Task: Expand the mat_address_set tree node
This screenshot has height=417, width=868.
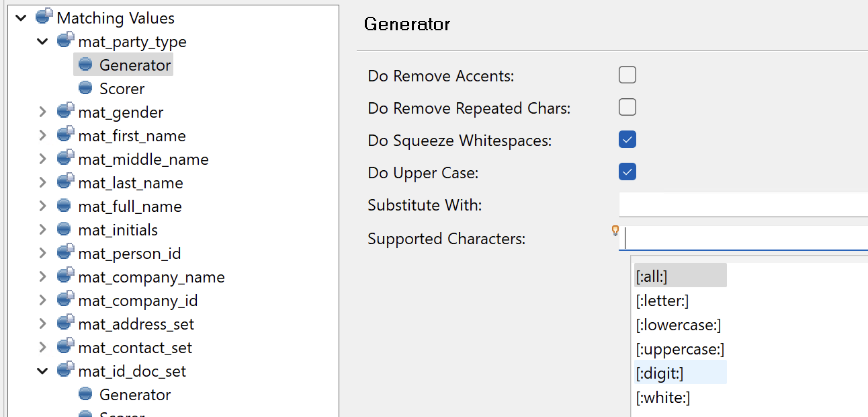Action: (x=42, y=324)
